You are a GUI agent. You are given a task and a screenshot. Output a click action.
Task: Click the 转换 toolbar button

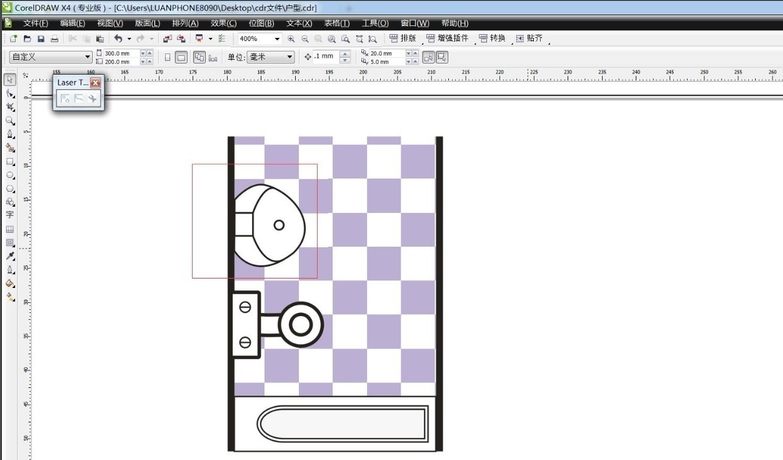pos(493,38)
